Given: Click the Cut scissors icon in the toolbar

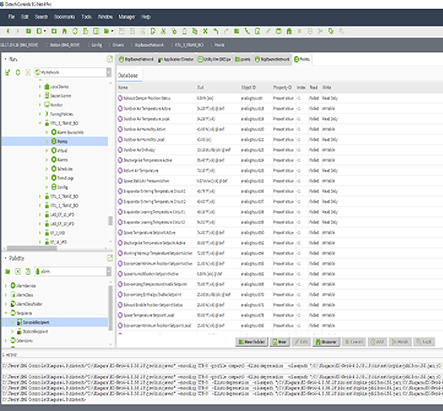Looking at the screenshot, I should [x=163, y=31].
